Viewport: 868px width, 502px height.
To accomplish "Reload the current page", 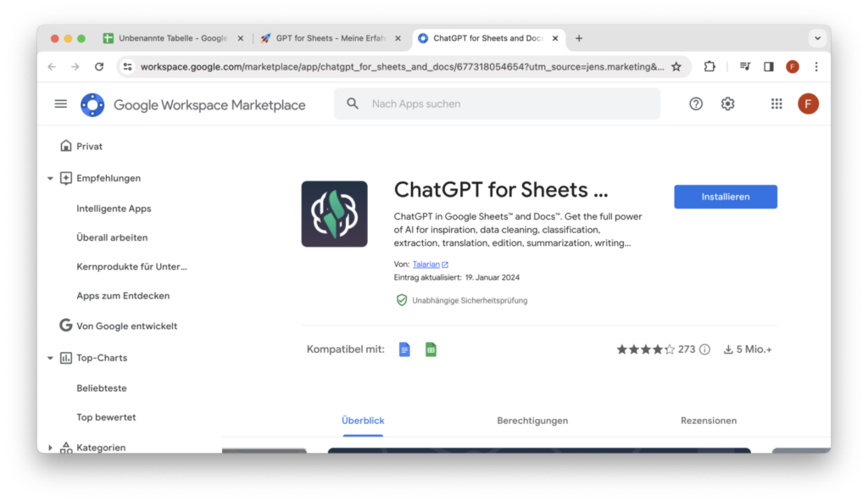I will coord(99,66).
